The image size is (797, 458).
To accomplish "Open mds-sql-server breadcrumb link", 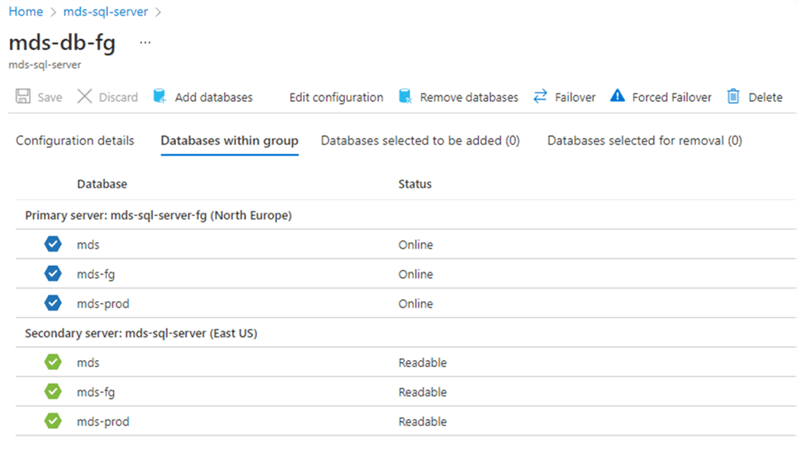I will click(x=106, y=12).
